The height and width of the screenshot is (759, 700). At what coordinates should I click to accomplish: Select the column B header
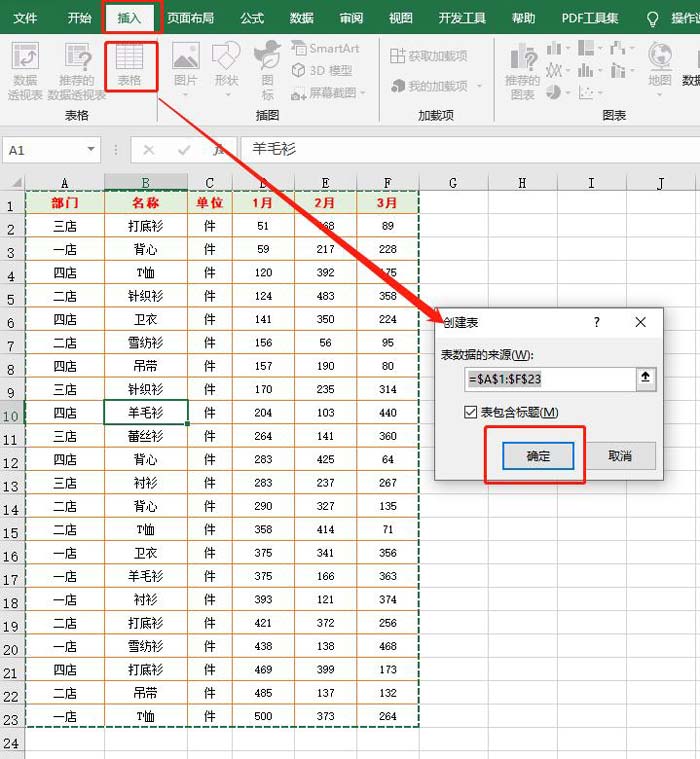click(x=145, y=183)
